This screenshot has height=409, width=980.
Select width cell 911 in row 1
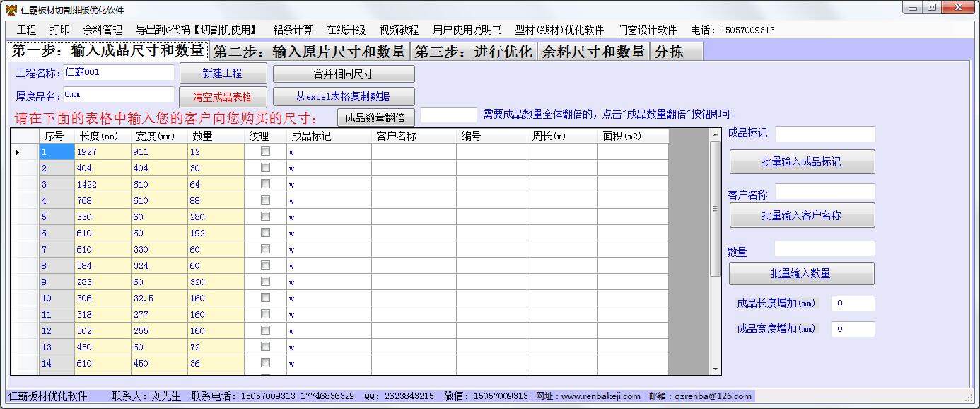tap(159, 151)
